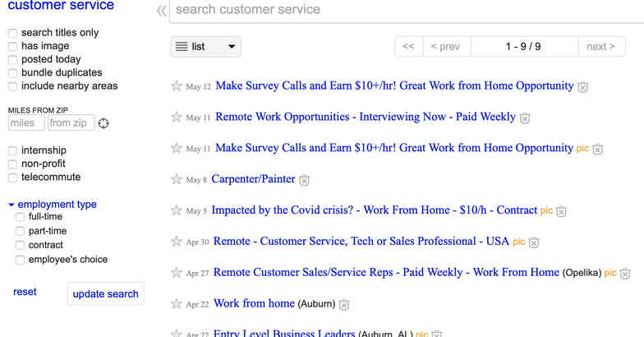Star the Remote Work Opportunities posting
Screen dimensions: 644x337
pos(176,117)
